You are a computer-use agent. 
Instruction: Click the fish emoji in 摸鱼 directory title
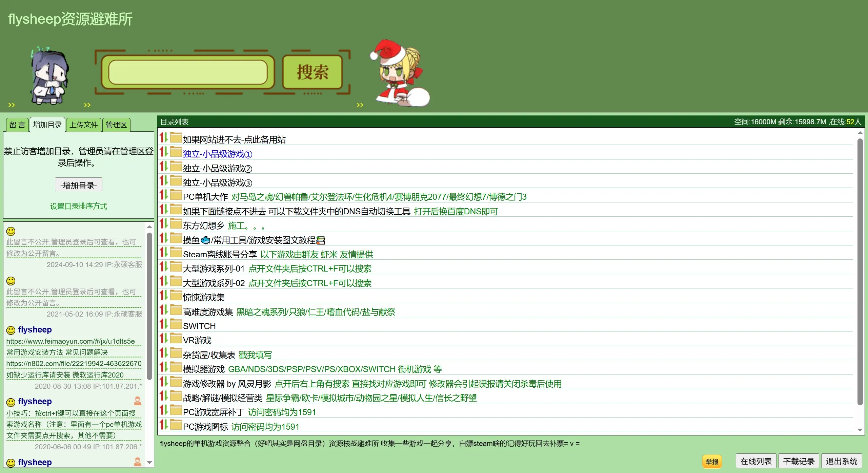coord(205,240)
